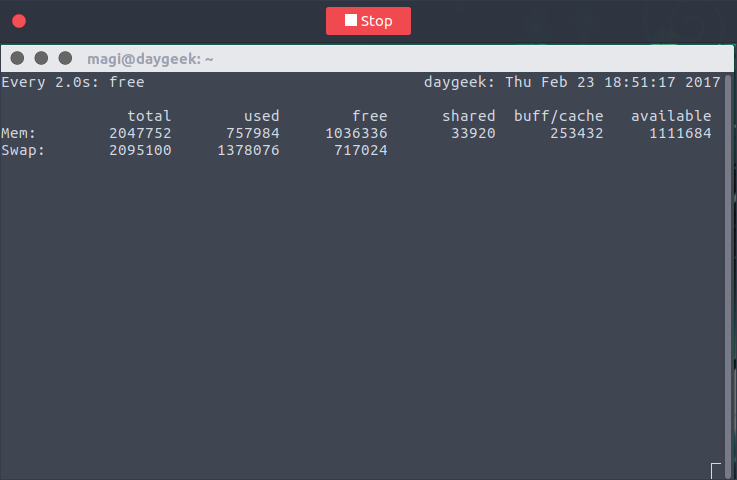Click the third gray terminal window button
Image resolution: width=737 pixels, height=480 pixels.
(x=65, y=58)
